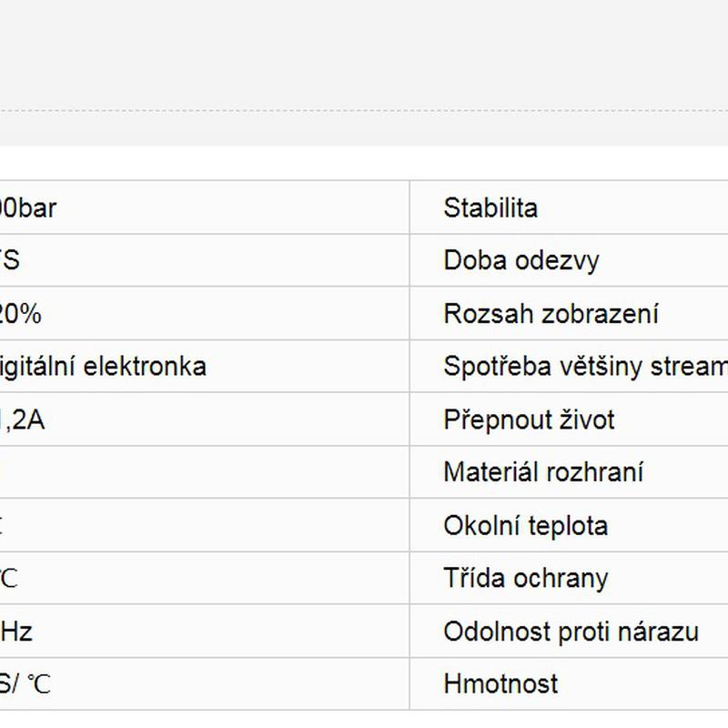Viewport: 728px width, 728px height.
Task: Select the ℃ value beside Třída ochrany
Action: click(9, 578)
